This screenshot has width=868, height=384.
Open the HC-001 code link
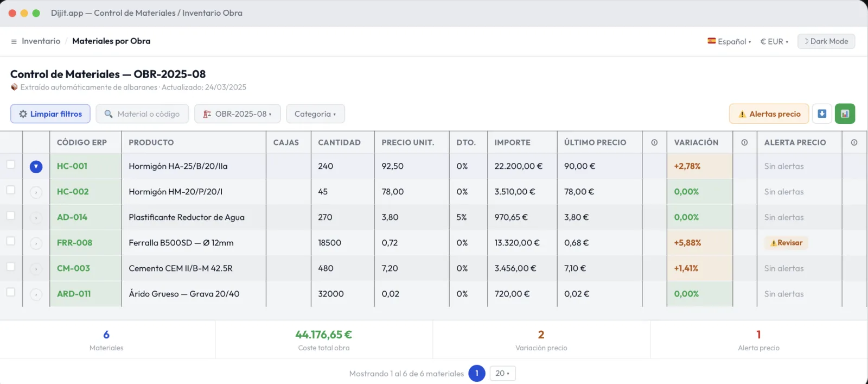72,166
